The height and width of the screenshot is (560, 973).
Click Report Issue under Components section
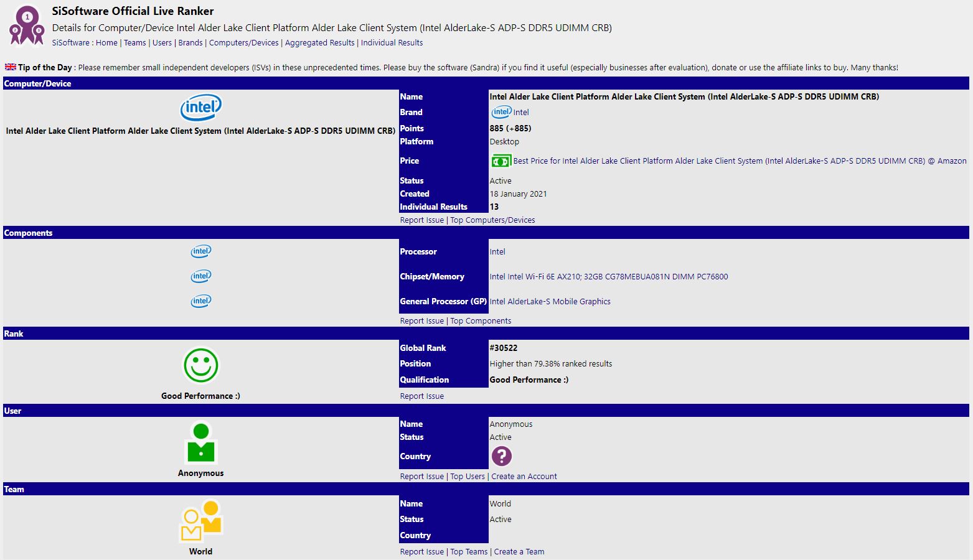click(x=422, y=321)
